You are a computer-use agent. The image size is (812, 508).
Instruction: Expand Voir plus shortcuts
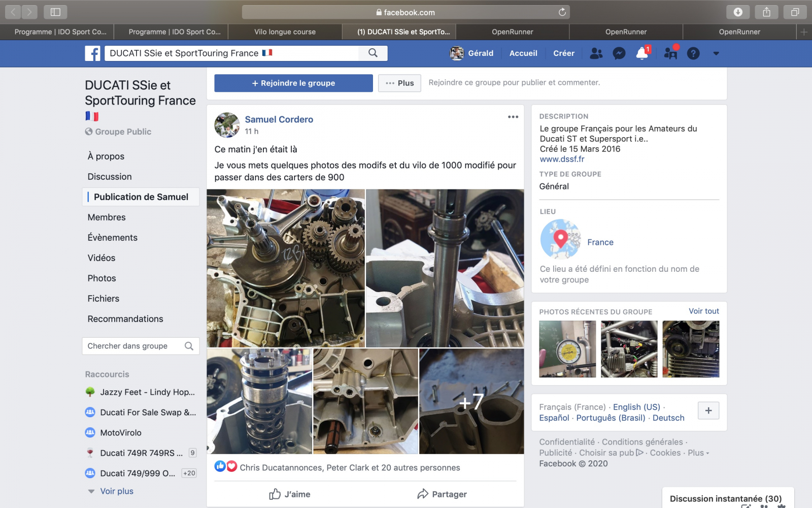pyautogui.click(x=117, y=491)
